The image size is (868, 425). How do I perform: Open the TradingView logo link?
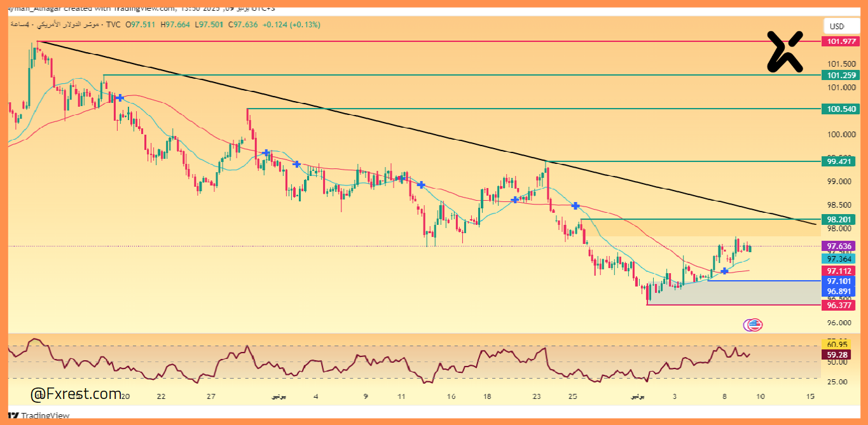click(x=39, y=416)
